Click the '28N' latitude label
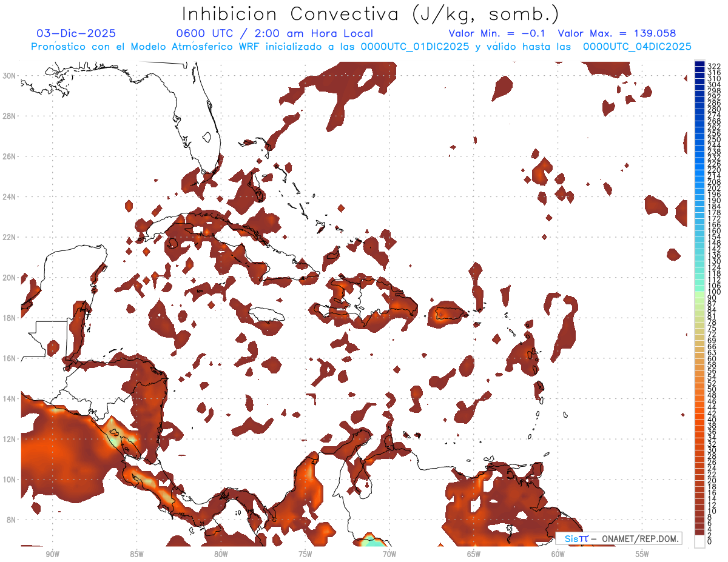This screenshot has height=562, width=728. (9, 116)
